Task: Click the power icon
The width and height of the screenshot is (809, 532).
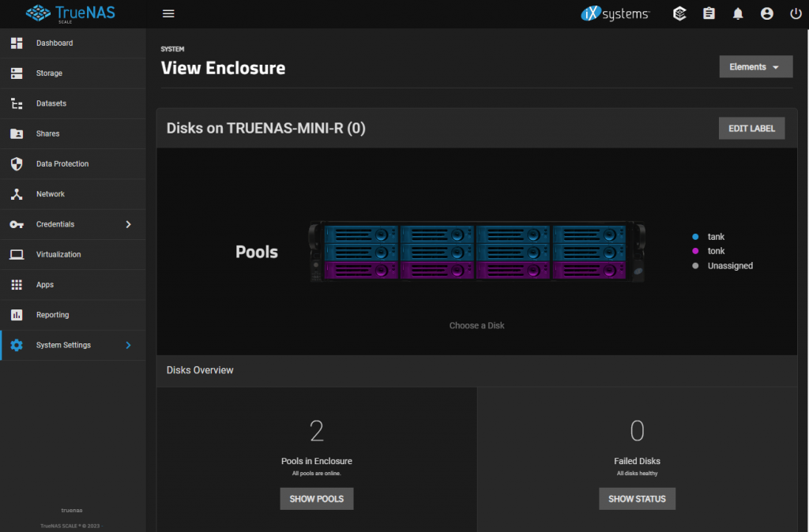Action: (796, 14)
